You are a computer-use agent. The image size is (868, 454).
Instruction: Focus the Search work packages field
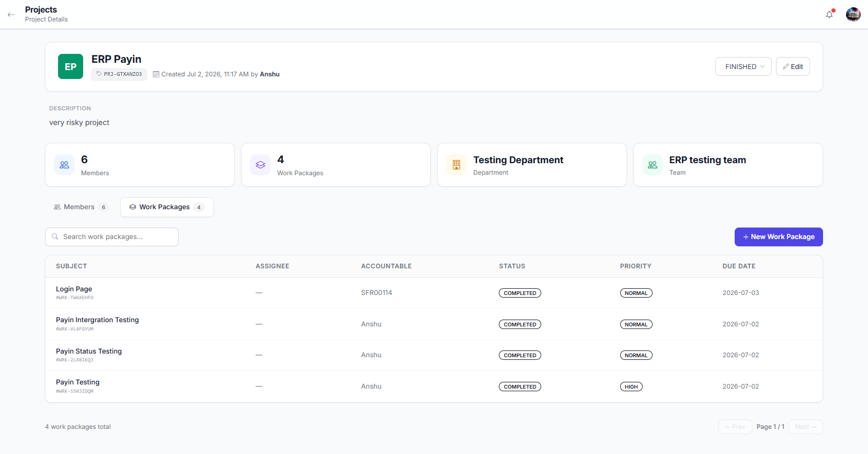[112, 237]
